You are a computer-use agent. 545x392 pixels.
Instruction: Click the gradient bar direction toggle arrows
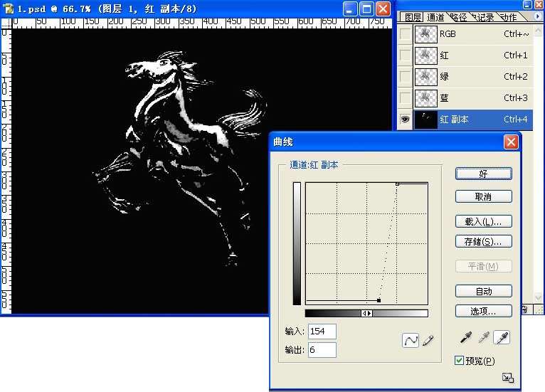click(366, 313)
